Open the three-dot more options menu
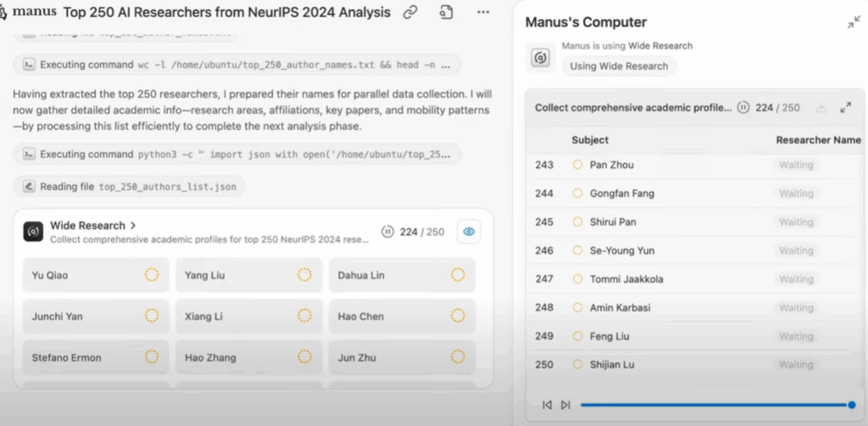 coord(482,12)
